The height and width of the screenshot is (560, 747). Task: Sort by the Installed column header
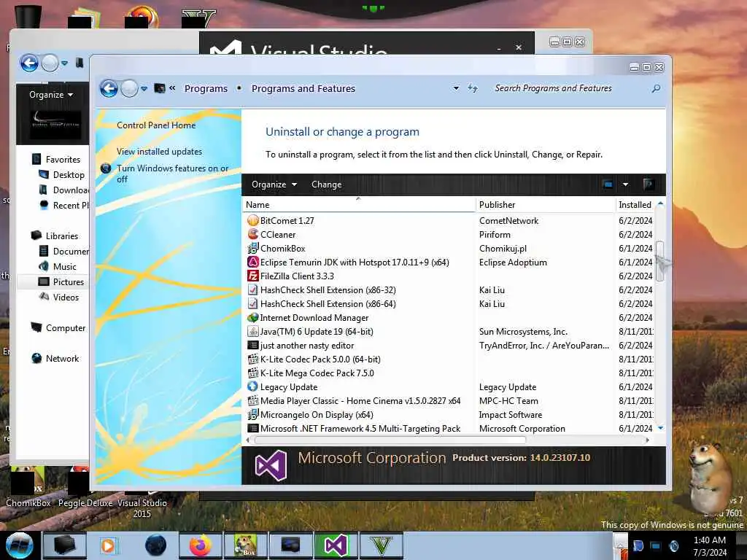tap(635, 205)
